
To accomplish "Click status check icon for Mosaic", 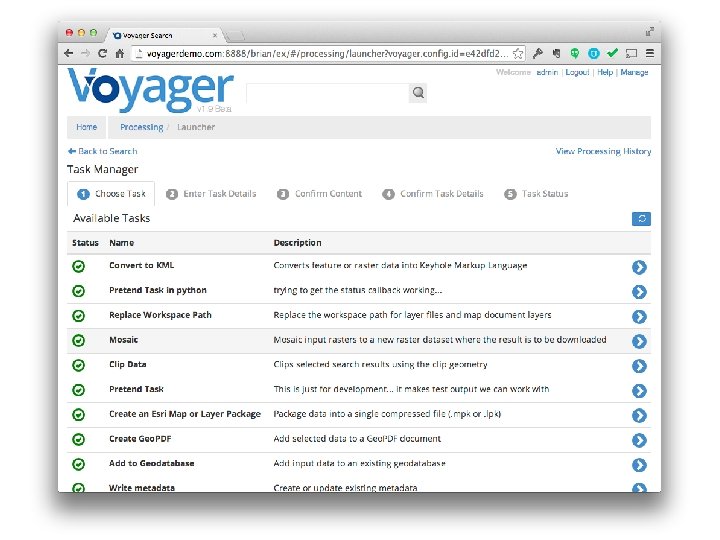I will click(79, 340).
